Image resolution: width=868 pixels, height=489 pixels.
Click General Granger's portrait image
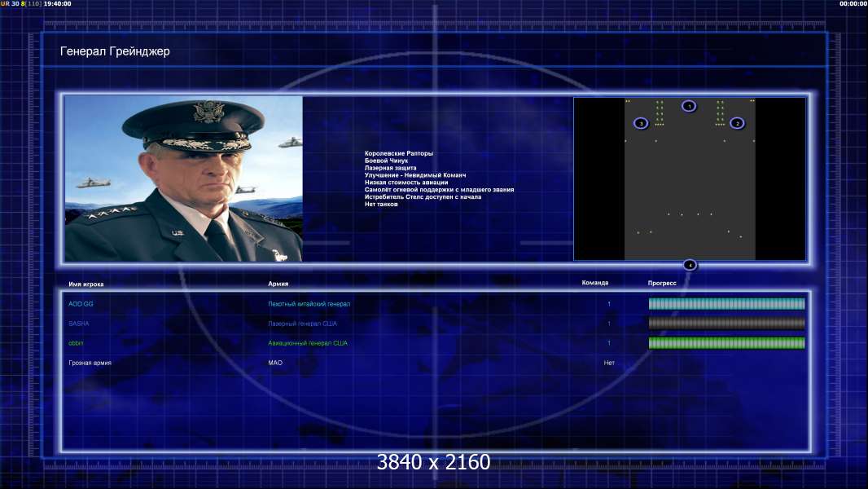pyautogui.click(x=184, y=178)
